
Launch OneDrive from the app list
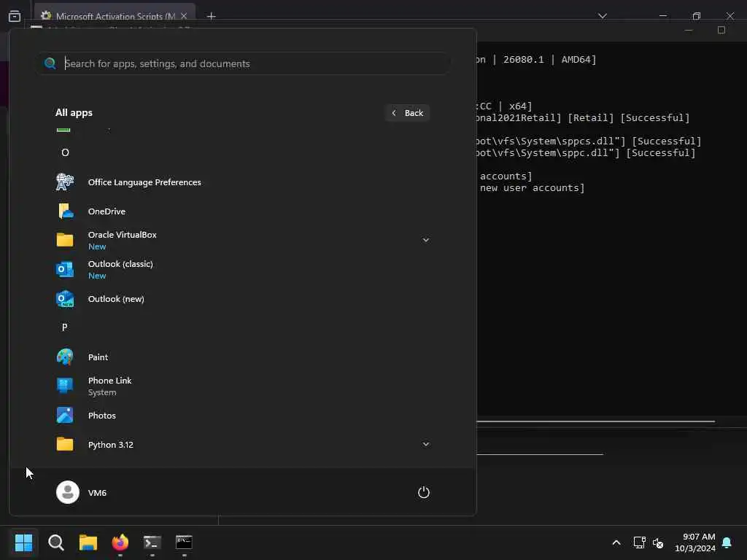click(x=243, y=211)
